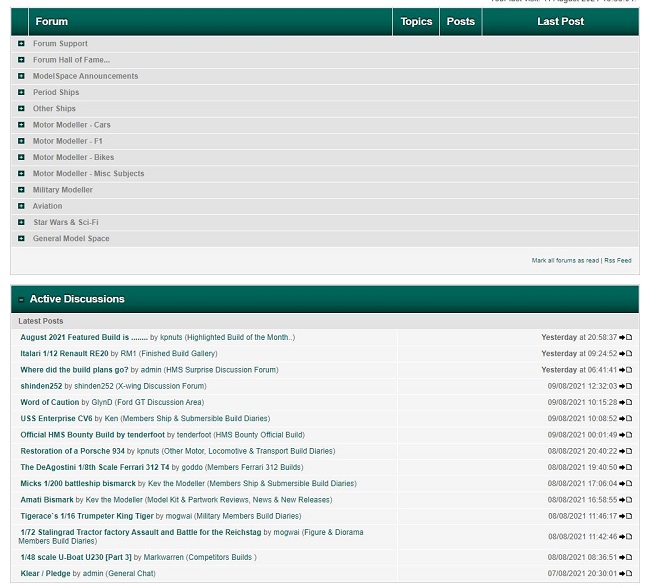Click last post arrow icon for Amati Bismark

(626, 500)
